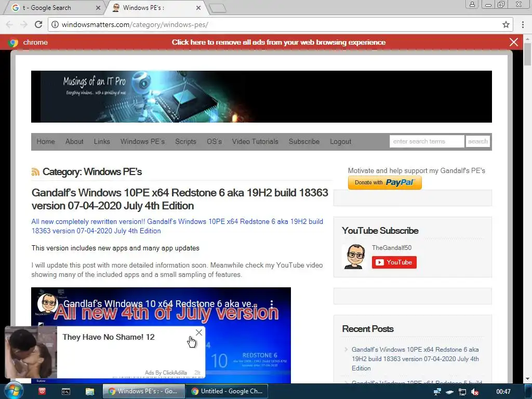Open the Gandalf's Windows 10PE post title
This screenshot has width=532, height=399.
[180, 199]
